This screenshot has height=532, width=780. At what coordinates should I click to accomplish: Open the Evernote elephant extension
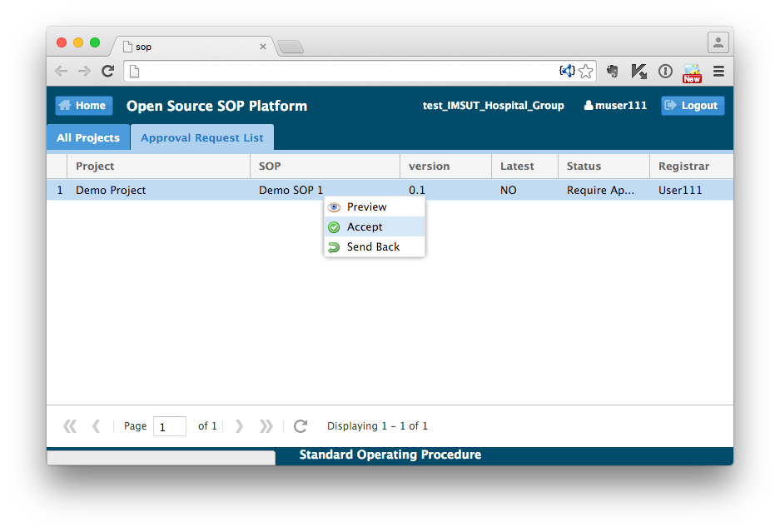pos(613,71)
